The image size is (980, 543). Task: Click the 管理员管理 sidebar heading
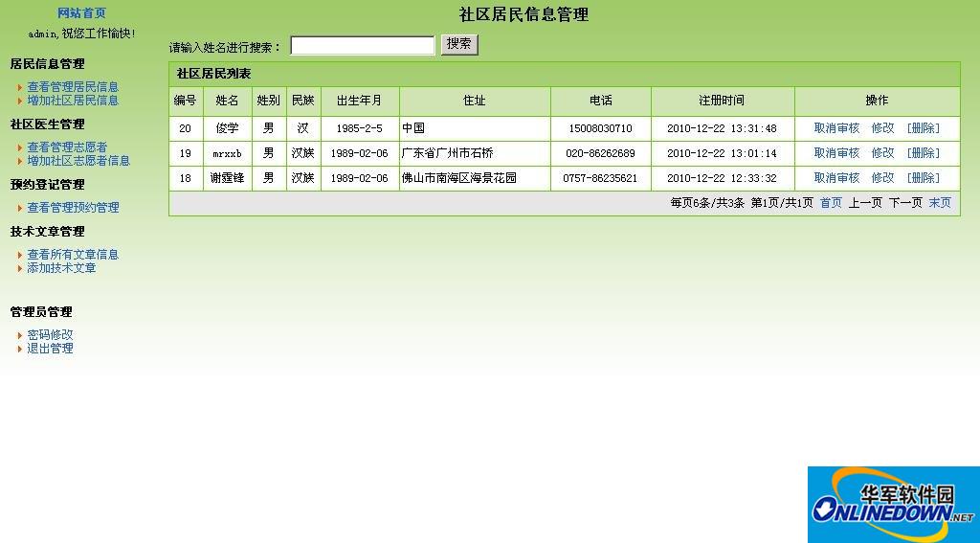pyautogui.click(x=41, y=312)
